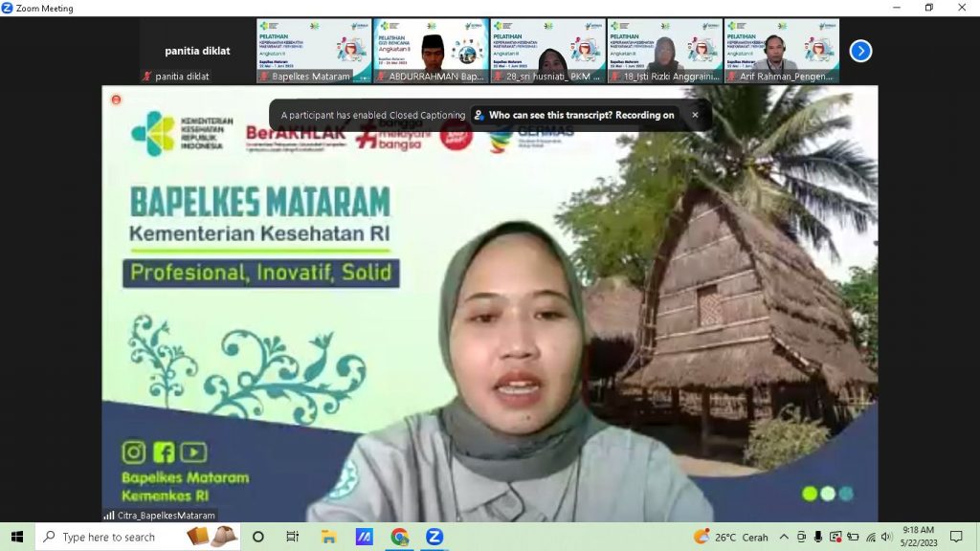This screenshot has width=980, height=551.
Task: Expand hidden system tray icons
Action: pyautogui.click(x=784, y=537)
